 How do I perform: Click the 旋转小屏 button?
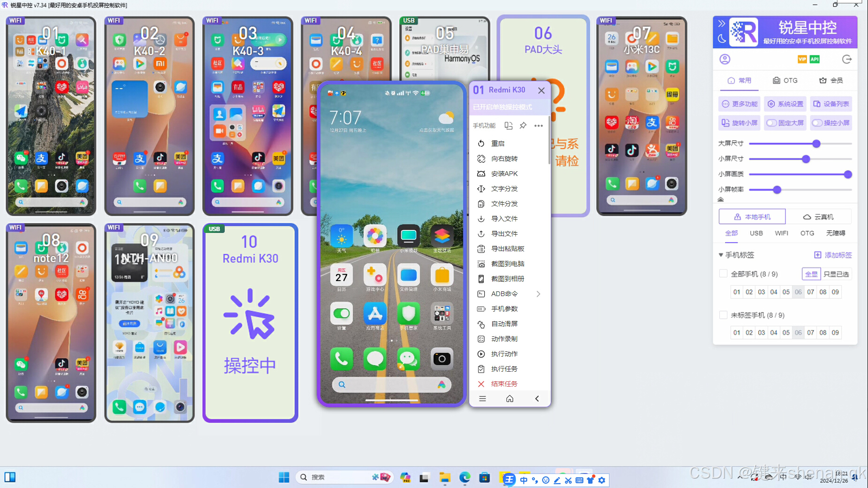(x=739, y=123)
